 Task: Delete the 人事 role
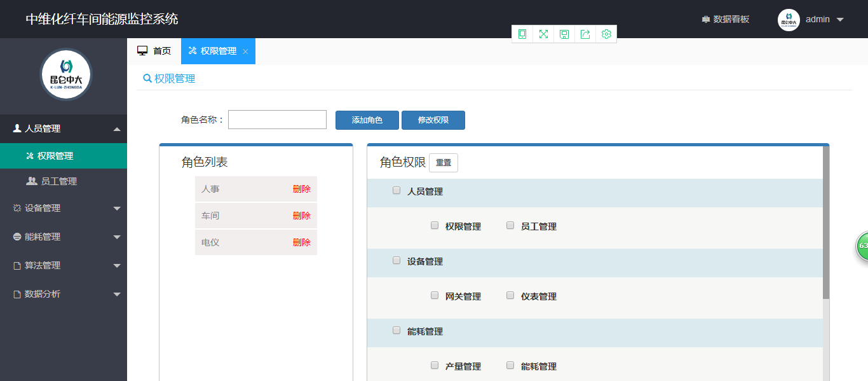click(x=302, y=189)
